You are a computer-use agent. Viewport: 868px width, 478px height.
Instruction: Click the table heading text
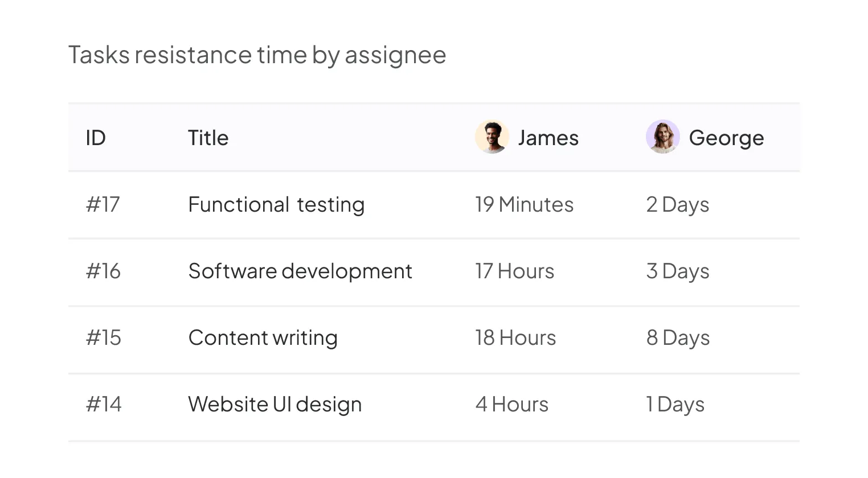(257, 55)
